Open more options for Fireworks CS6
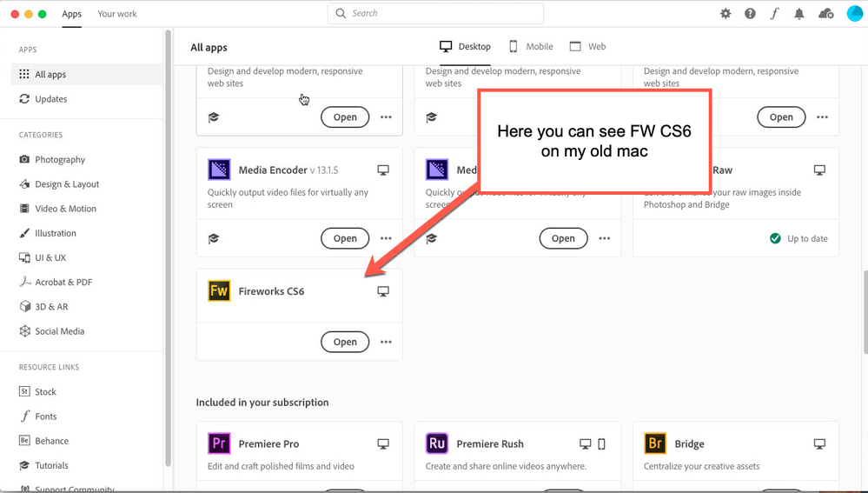Image resolution: width=868 pixels, height=493 pixels. coord(386,342)
